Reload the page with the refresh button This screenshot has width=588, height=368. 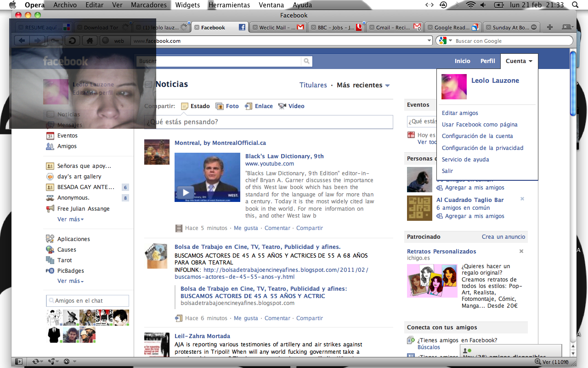pos(72,41)
